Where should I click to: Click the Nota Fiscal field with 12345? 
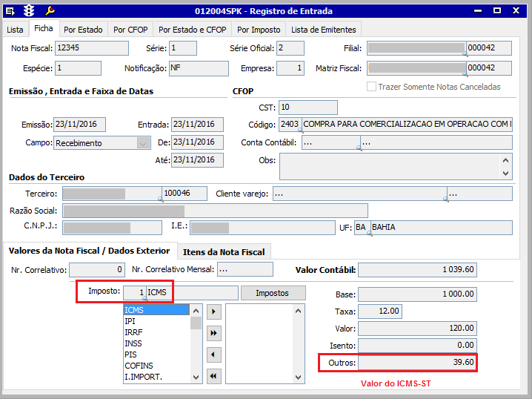point(92,48)
